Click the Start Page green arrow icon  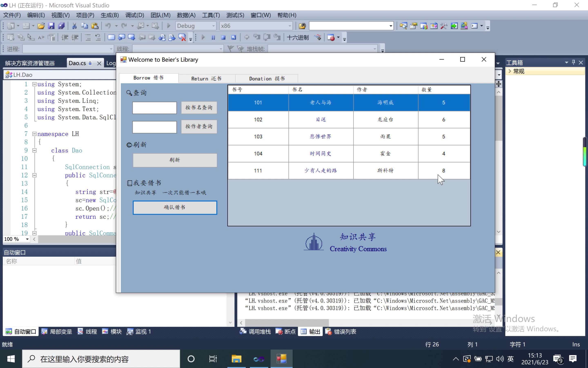coord(454,26)
